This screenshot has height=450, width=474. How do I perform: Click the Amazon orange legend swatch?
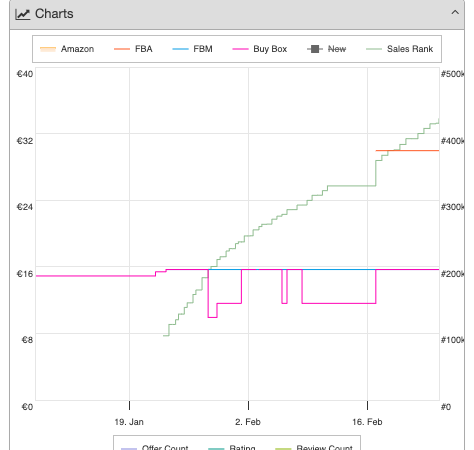[48, 49]
